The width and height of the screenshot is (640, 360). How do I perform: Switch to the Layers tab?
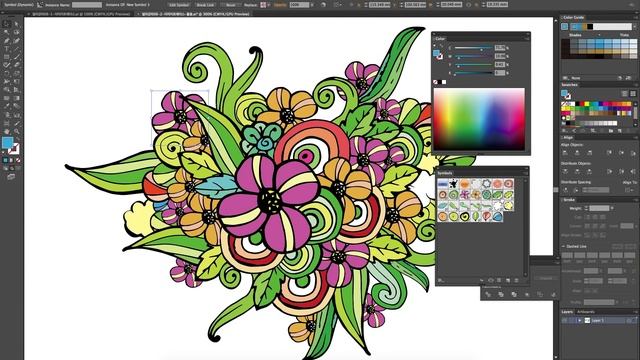point(567,312)
